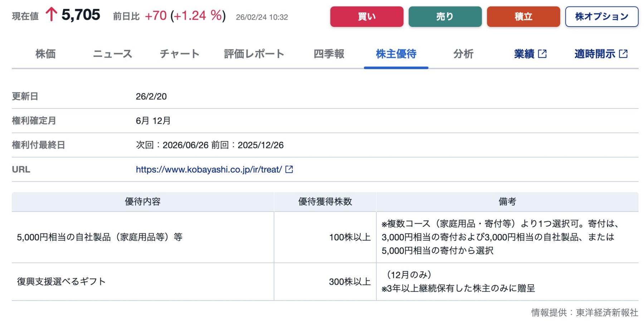
Task: Select the 評価レポート tab
Action: (254, 54)
